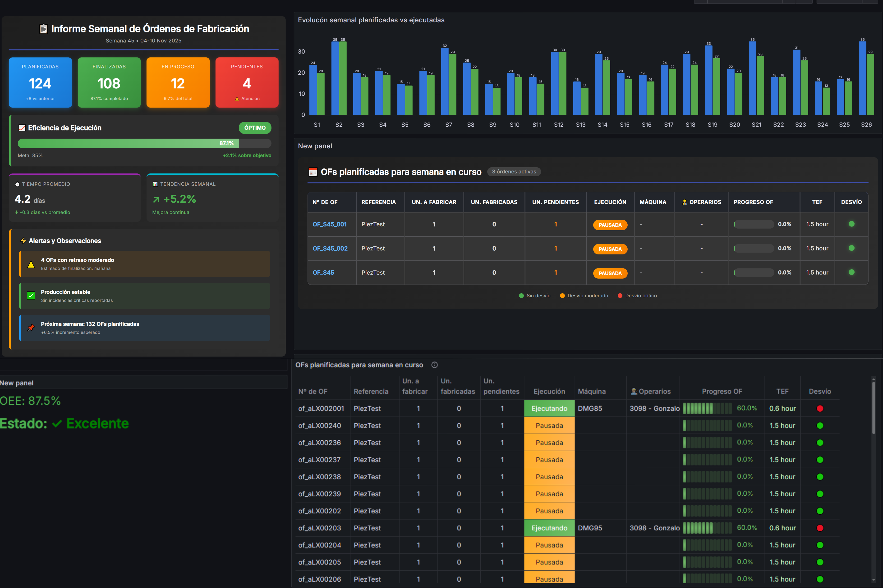Viewport: 883px width, 588px height.
Task: Open the OF_S45_001 order link
Action: (x=330, y=224)
